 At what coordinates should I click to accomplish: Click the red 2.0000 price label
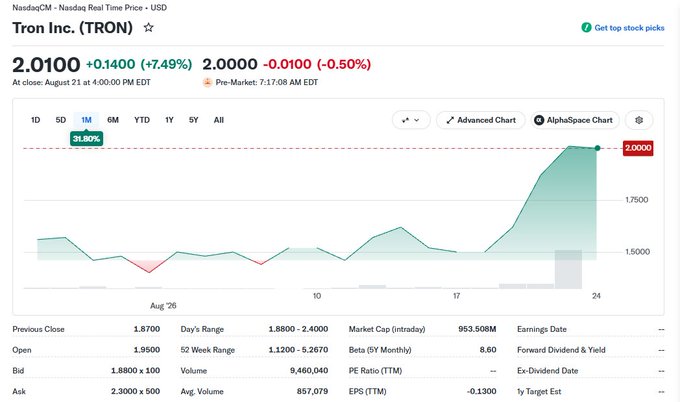pos(638,148)
